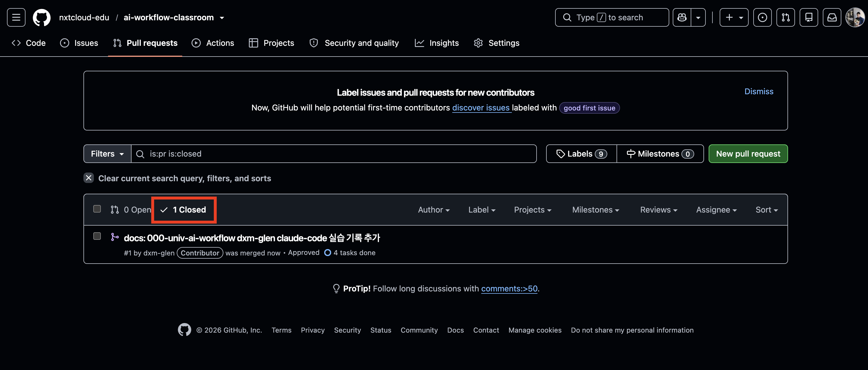Select the Pull requests tab
Image resolution: width=868 pixels, height=370 pixels.
click(145, 43)
